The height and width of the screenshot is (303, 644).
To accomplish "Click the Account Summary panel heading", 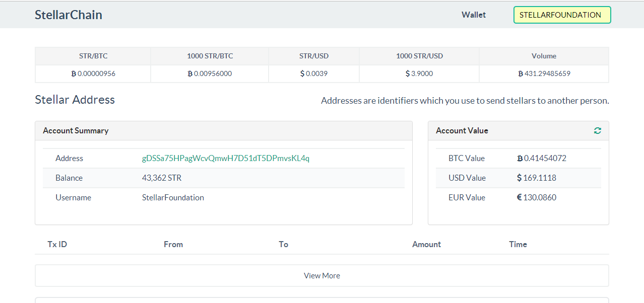I will point(76,131).
